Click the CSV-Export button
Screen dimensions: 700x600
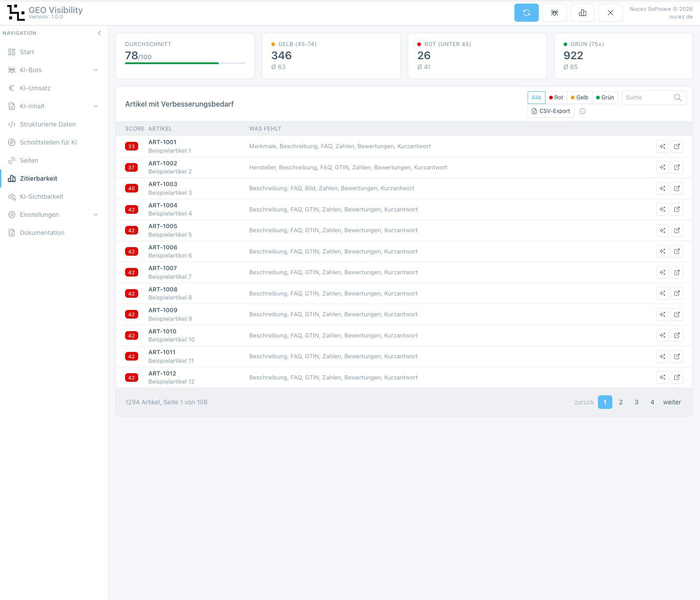pos(551,111)
